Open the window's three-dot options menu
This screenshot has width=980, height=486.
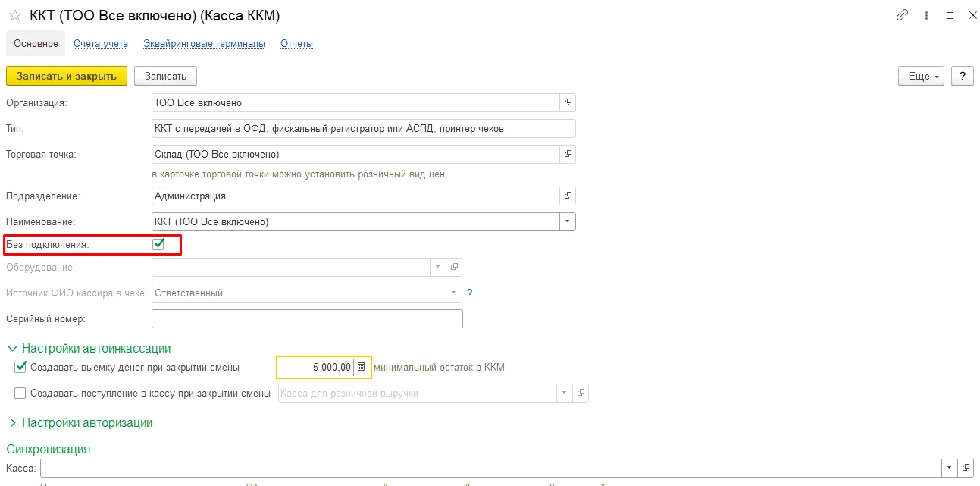pos(926,15)
